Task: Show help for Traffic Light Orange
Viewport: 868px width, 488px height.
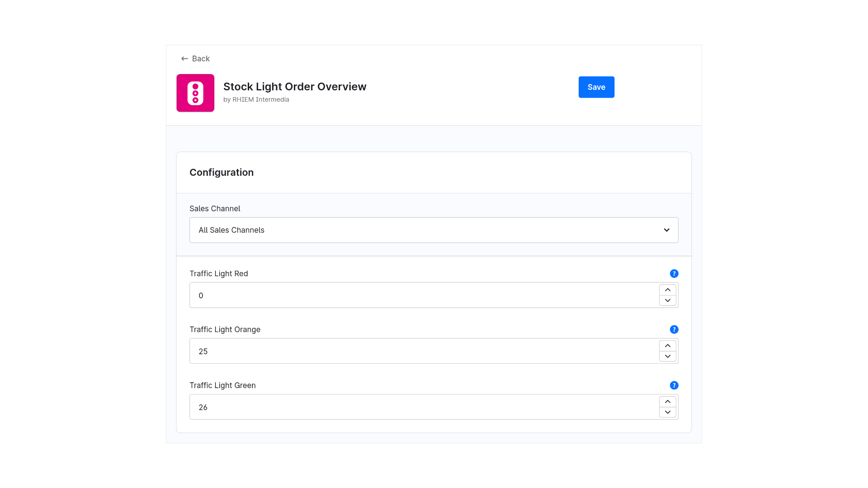Action: click(x=674, y=329)
